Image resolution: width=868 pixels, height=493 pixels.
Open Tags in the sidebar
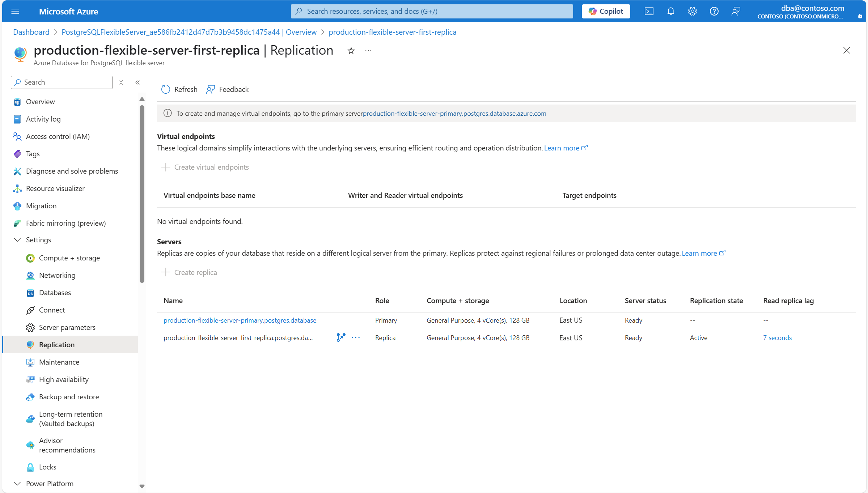(33, 154)
